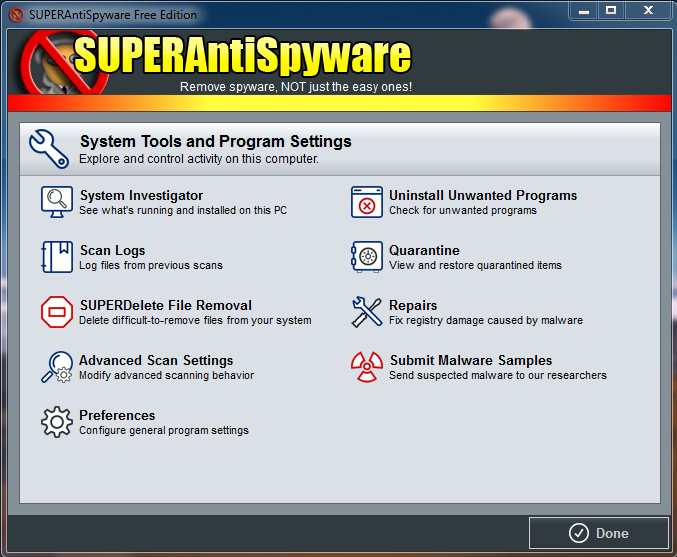Open the Repairs title link
Image resolution: width=677 pixels, height=557 pixels.
coord(413,305)
